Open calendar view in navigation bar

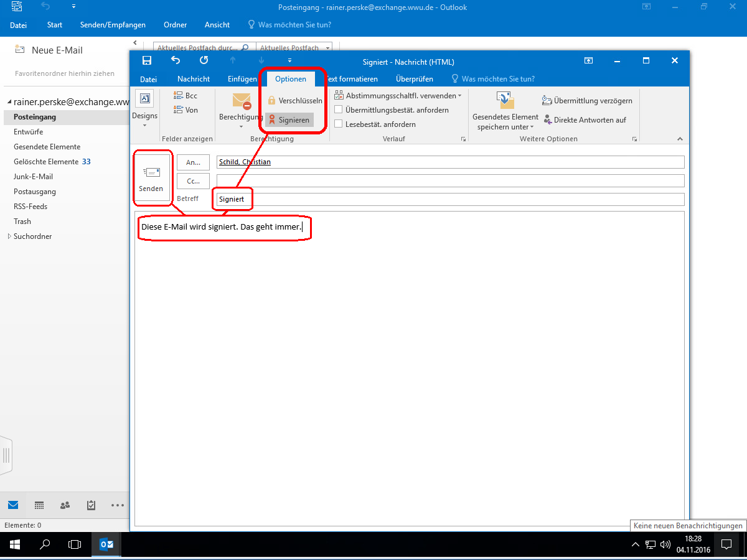pos(39,505)
